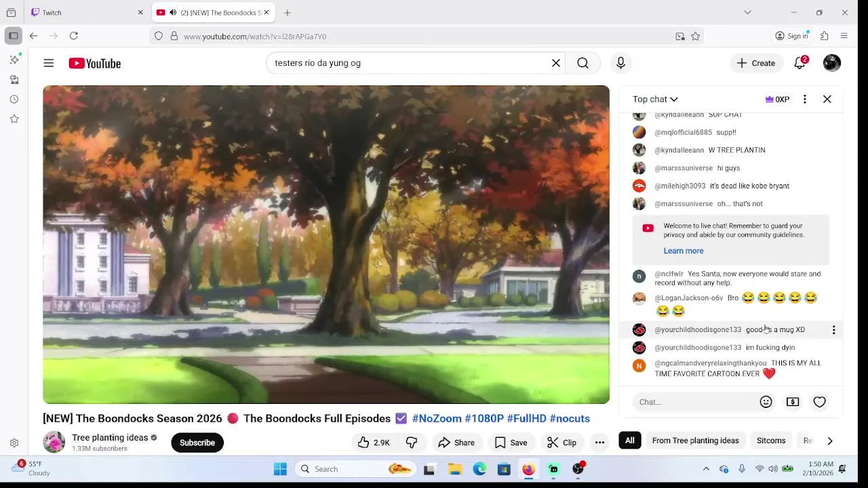Open Firefox sidebar toggle button

click(13, 36)
